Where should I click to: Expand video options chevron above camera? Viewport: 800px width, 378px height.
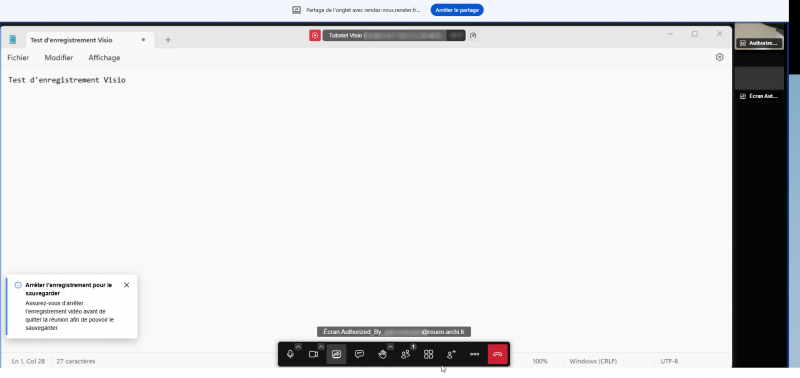click(x=321, y=347)
